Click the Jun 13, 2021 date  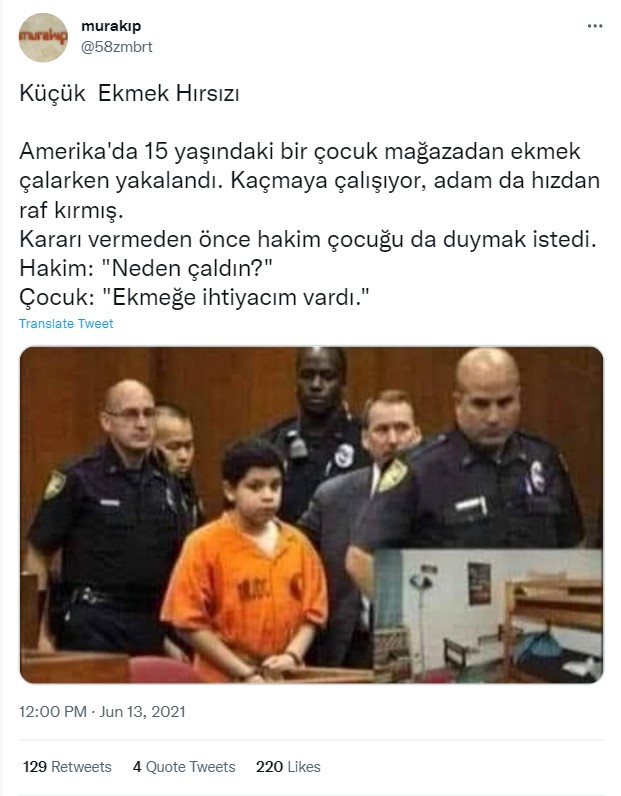(x=142, y=711)
